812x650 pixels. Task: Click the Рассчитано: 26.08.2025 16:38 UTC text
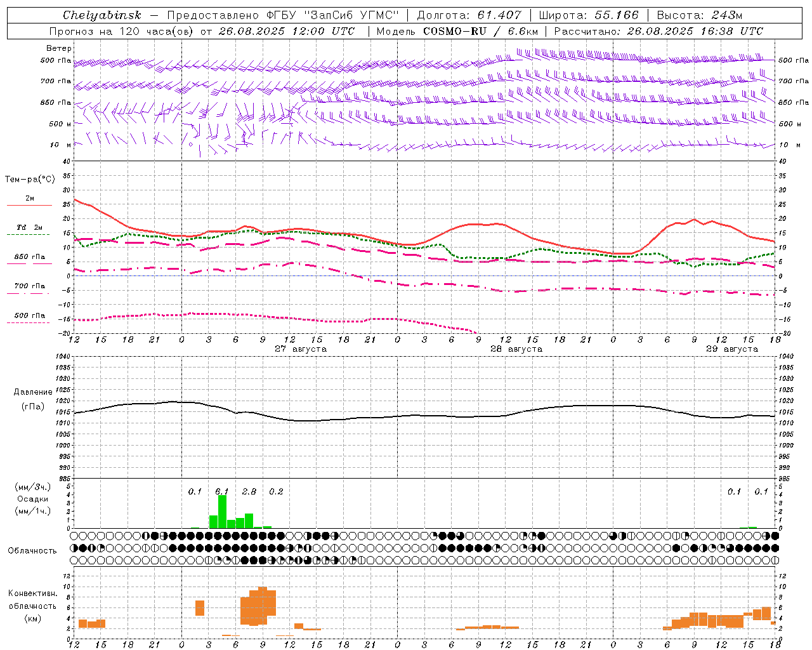(659, 31)
